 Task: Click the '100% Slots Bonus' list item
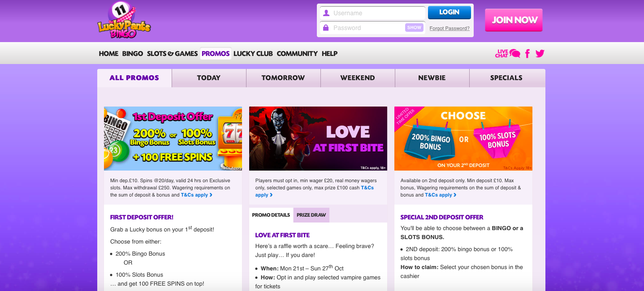(x=139, y=275)
